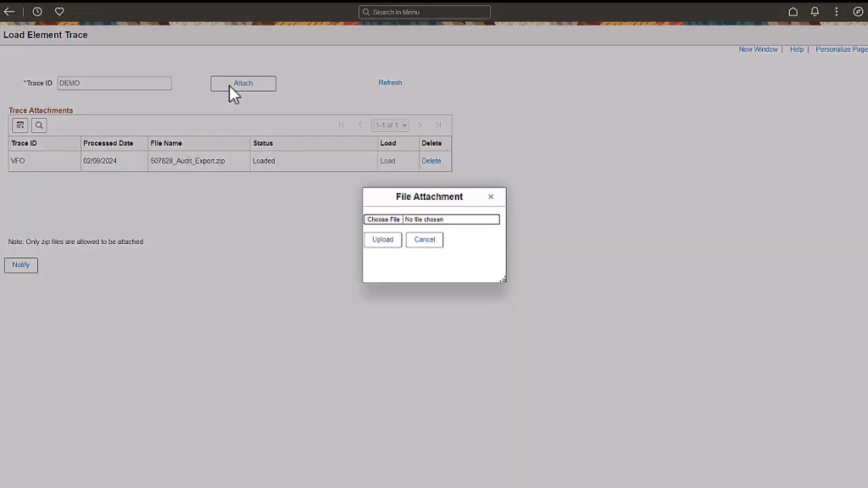The height and width of the screenshot is (488, 868).
Task: Click the Notify button
Action: click(20, 264)
